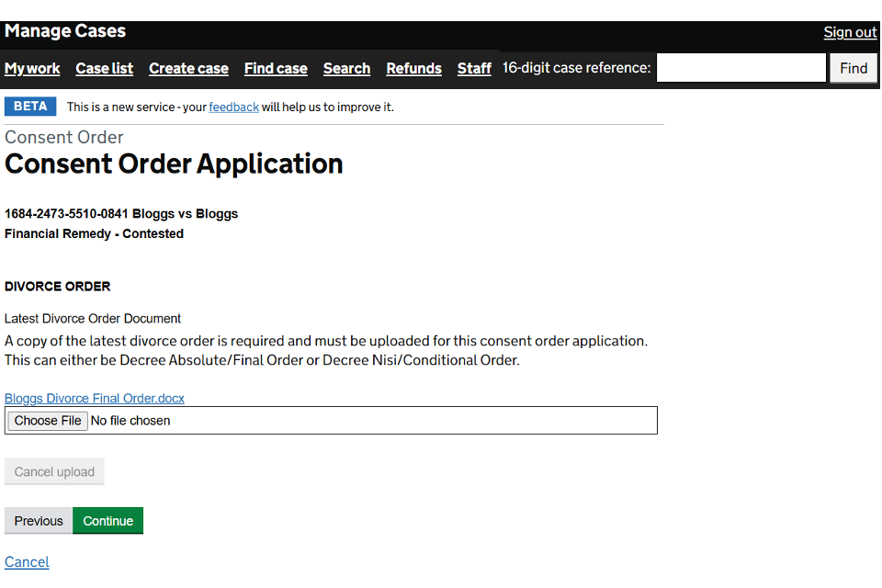Open Bloggs Divorce Final Order.docx
Viewport: 882px width, 588px height.
[x=95, y=399]
